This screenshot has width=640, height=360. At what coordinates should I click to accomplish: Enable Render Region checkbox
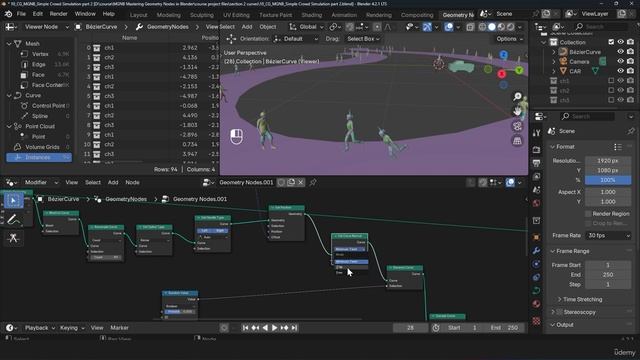[588, 214]
